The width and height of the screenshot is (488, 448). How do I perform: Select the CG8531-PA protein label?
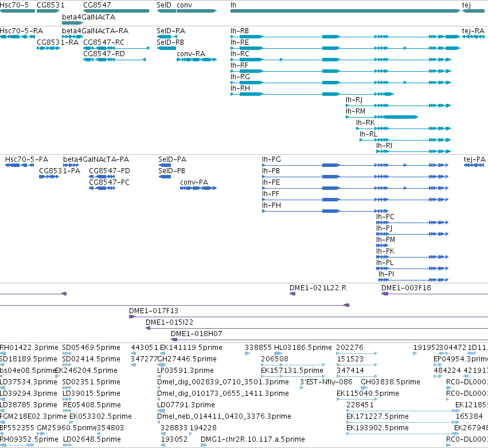[x=60, y=171]
